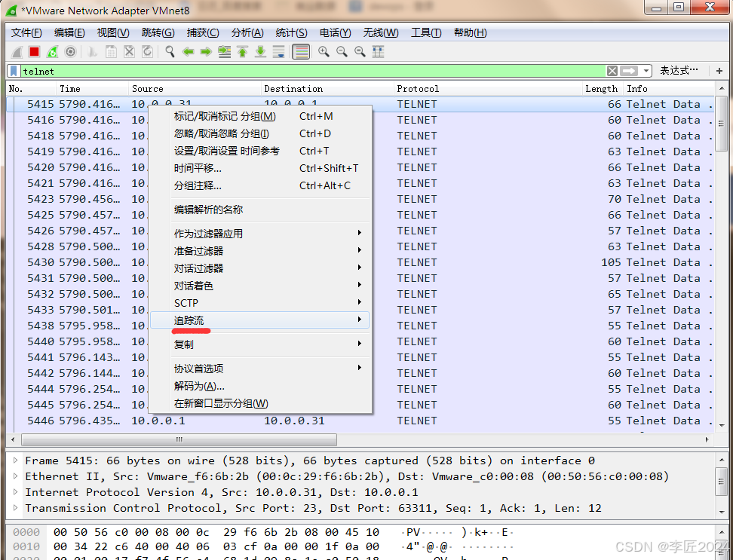Expand Frame 5415 details tree
733x560 pixels.
15,461
